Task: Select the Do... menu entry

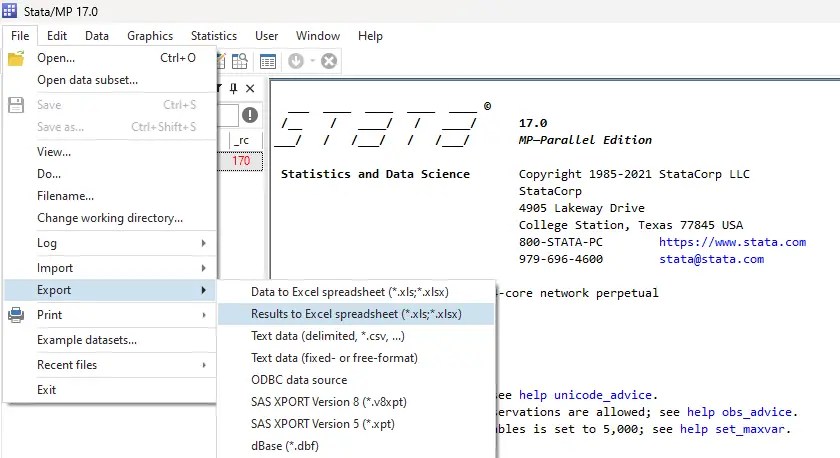Action: click(x=110, y=174)
